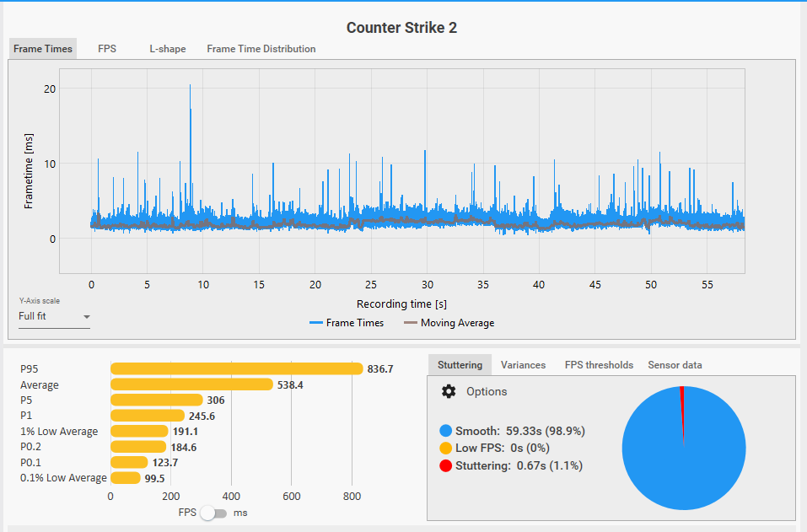Click the Low FPS: 0s (0%) text
This screenshot has height=532, width=807.
pos(503,449)
